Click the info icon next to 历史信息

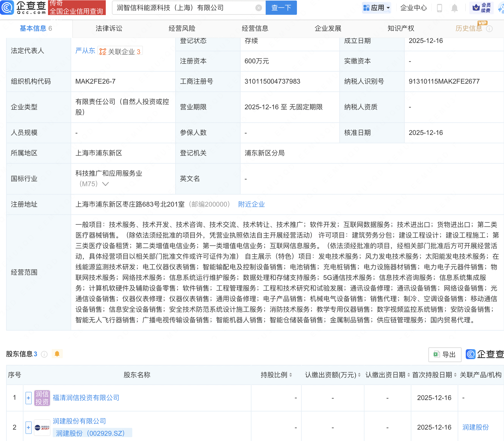click(489, 29)
